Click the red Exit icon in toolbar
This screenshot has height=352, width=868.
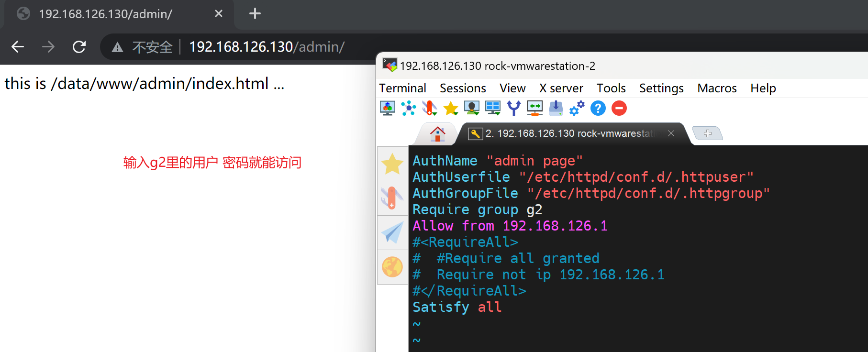pyautogui.click(x=619, y=109)
